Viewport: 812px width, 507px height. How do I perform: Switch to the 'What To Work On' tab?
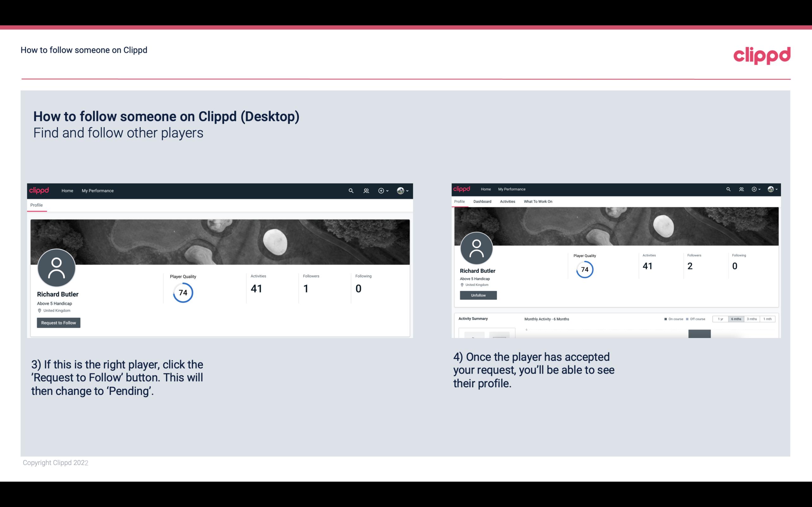coord(538,202)
